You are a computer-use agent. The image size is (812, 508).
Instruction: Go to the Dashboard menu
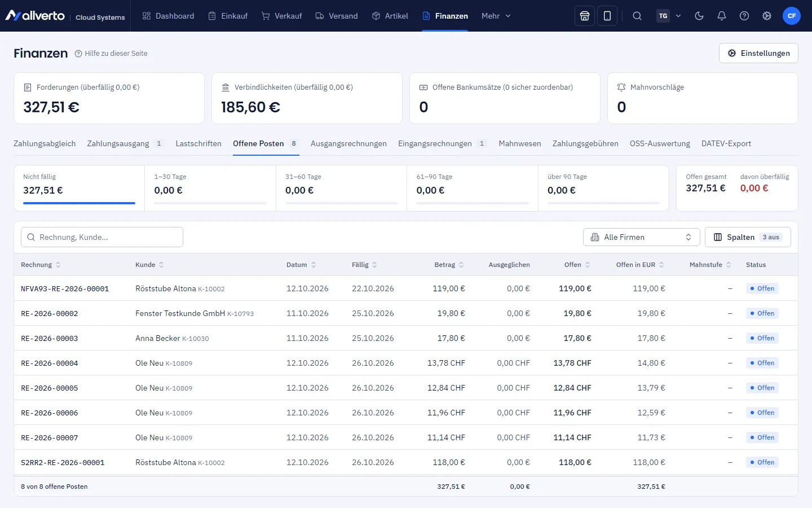168,16
